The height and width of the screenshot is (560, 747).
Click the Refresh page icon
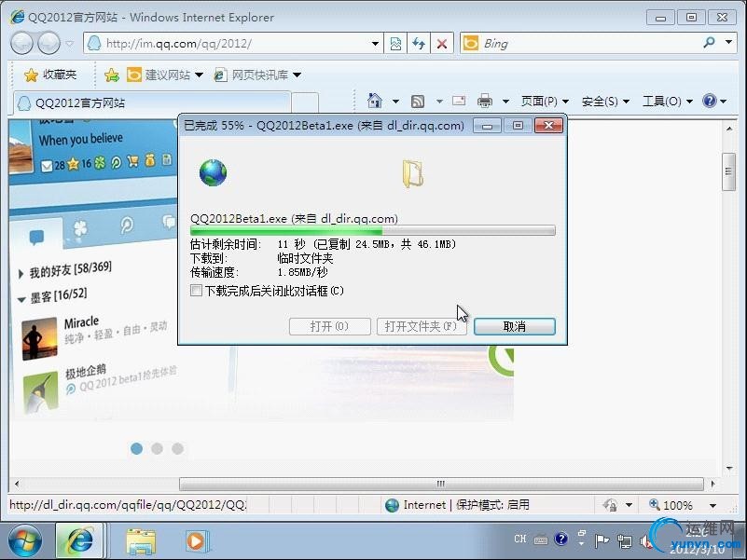419,44
